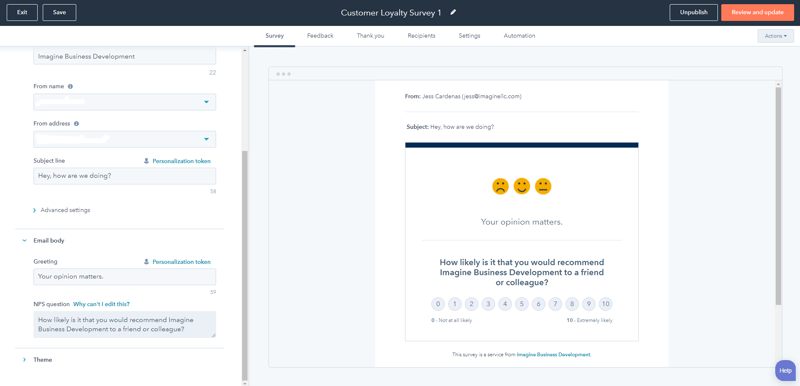Select rating 8 in NPS scale
800x386 pixels.
pyautogui.click(x=572, y=304)
